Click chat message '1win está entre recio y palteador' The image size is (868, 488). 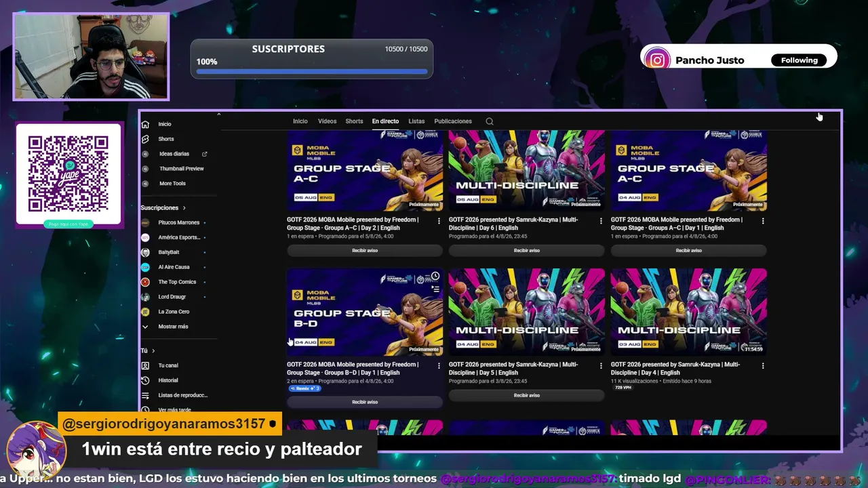(222, 449)
